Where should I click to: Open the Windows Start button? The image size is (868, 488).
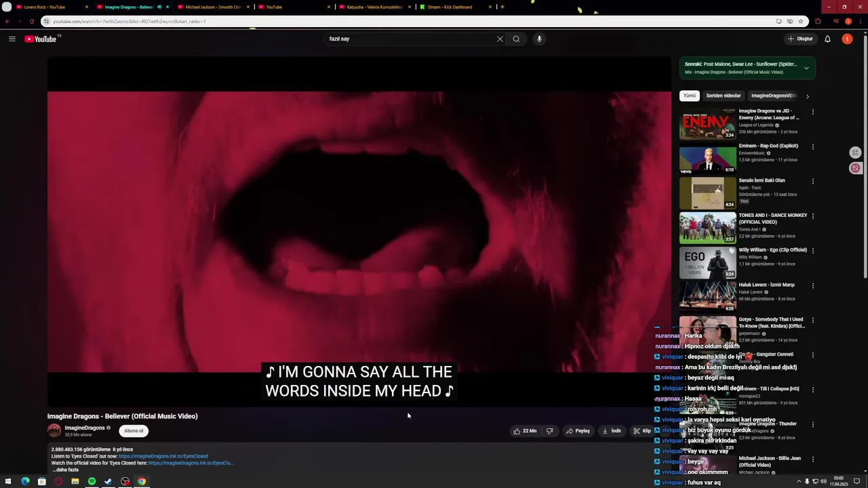[x=8, y=481]
